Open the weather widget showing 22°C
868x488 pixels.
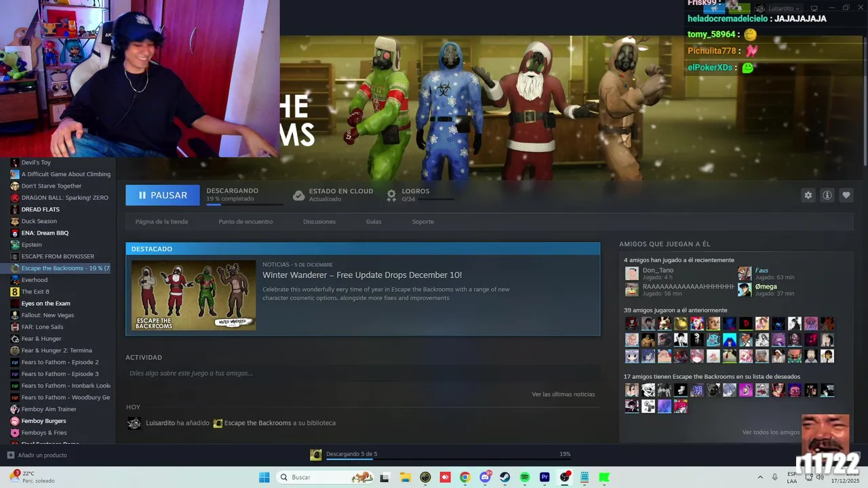(32, 477)
